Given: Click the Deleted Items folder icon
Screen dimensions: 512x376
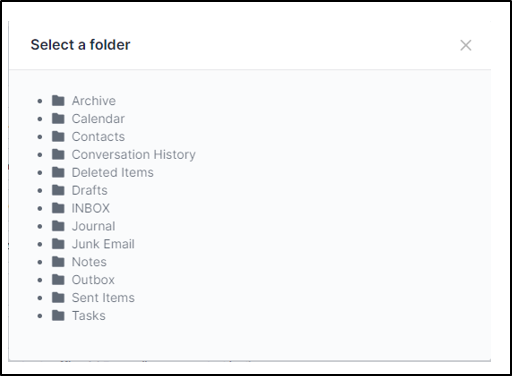Looking at the screenshot, I should tap(58, 172).
